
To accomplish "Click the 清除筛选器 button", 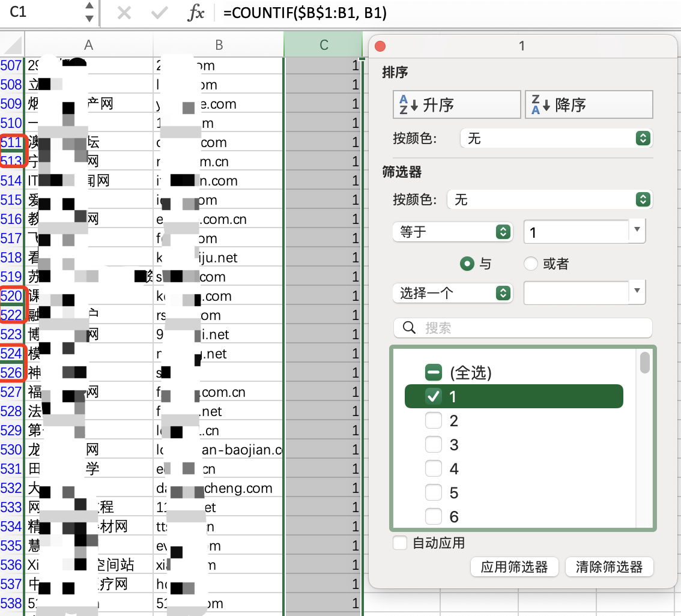I will coord(609,567).
